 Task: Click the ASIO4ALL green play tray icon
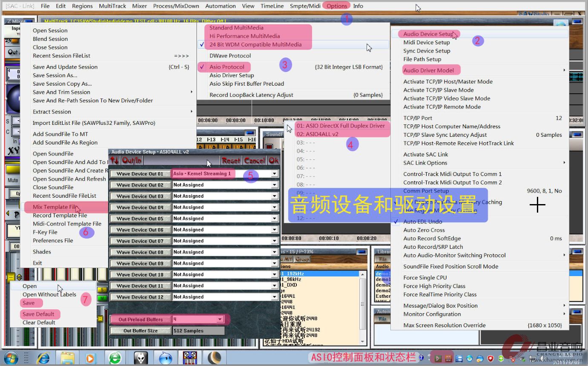click(439, 358)
